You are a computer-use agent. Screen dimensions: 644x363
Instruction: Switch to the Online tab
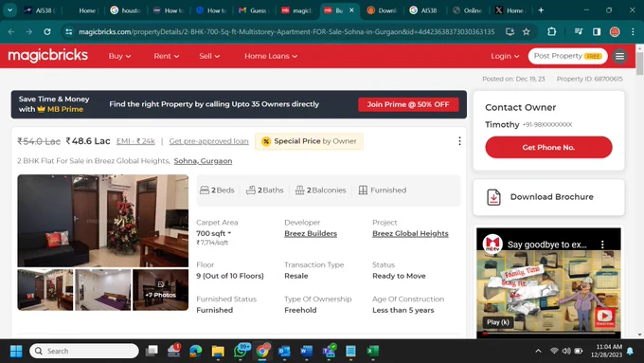468,10
